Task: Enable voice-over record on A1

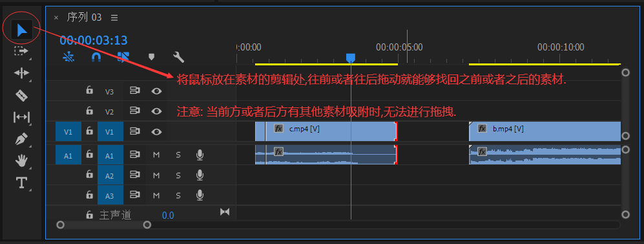Action: [200, 155]
